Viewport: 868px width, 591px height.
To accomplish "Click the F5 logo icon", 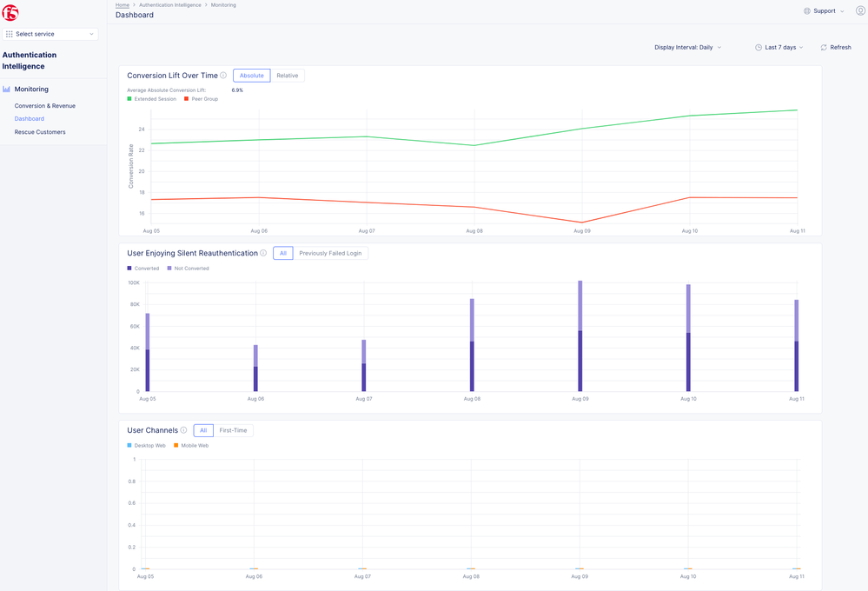I will coord(10,12).
